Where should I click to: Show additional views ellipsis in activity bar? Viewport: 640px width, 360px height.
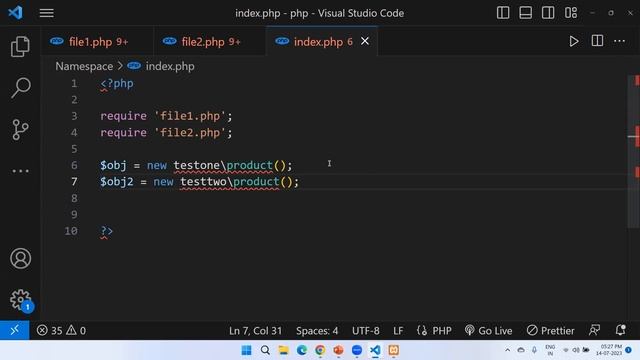coord(20,171)
